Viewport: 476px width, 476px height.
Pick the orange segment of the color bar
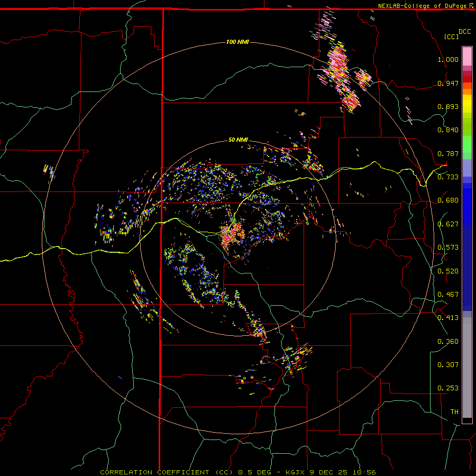point(467,91)
